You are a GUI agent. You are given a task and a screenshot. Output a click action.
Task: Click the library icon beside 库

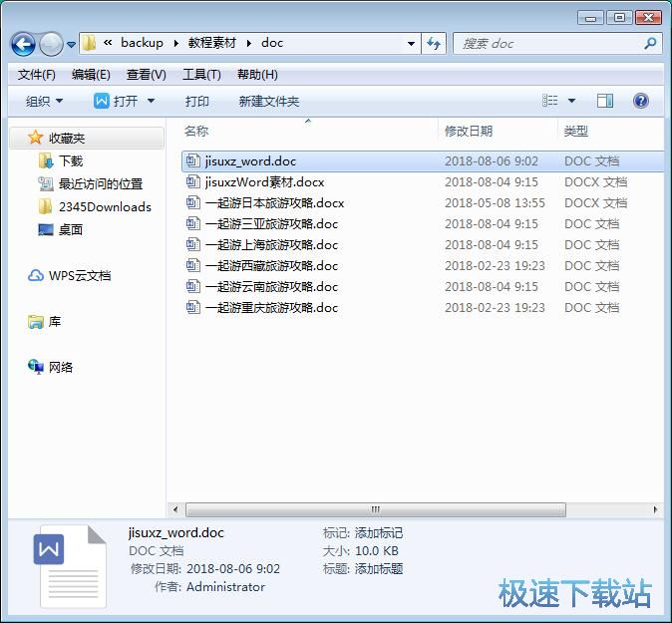click(x=36, y=321)
